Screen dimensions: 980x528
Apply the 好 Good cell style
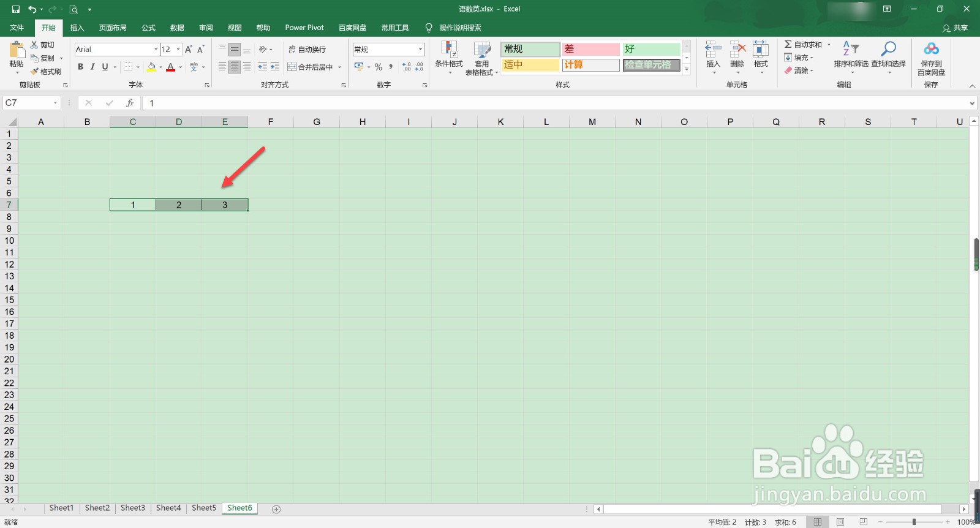tap(652, 49)
